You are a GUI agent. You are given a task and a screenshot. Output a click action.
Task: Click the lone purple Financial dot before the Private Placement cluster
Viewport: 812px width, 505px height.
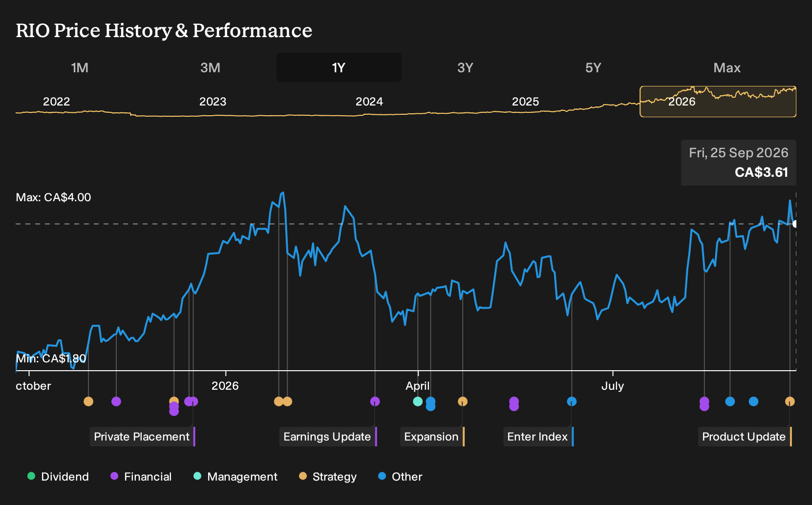click(116, 401)
